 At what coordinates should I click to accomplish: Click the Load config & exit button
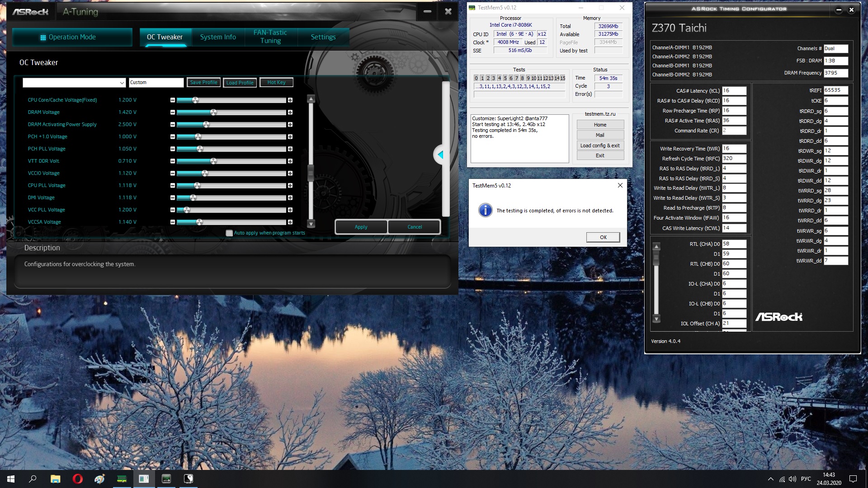tap(600, 145)
